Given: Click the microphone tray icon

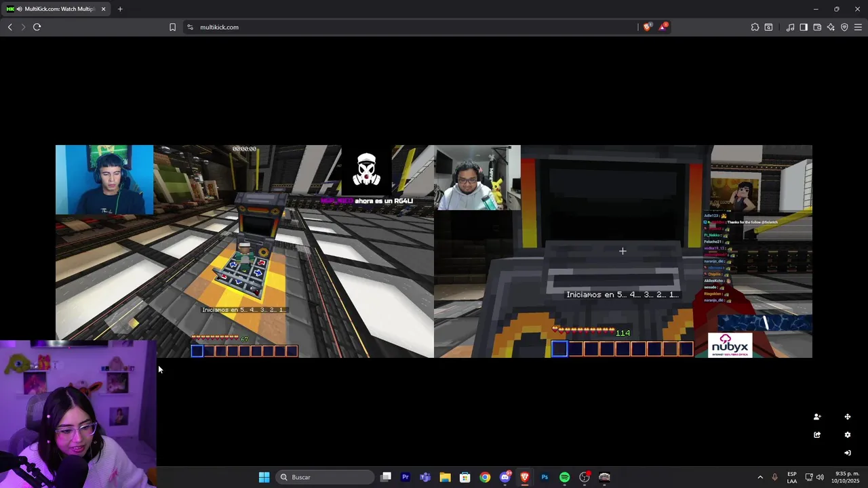Looking at the screenshot, I should tap(774, 477).
